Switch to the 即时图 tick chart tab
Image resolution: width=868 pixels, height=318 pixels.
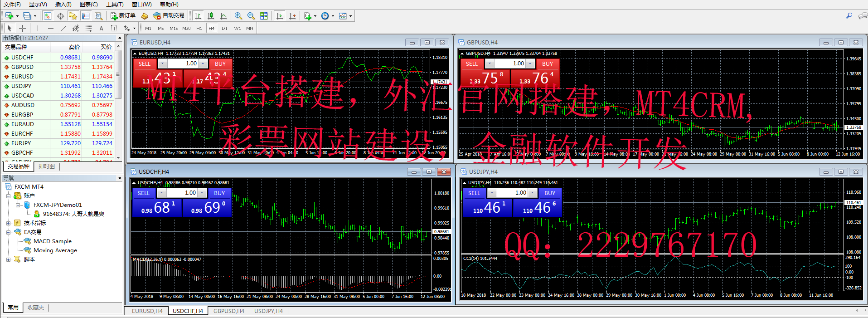click(47, 166)
